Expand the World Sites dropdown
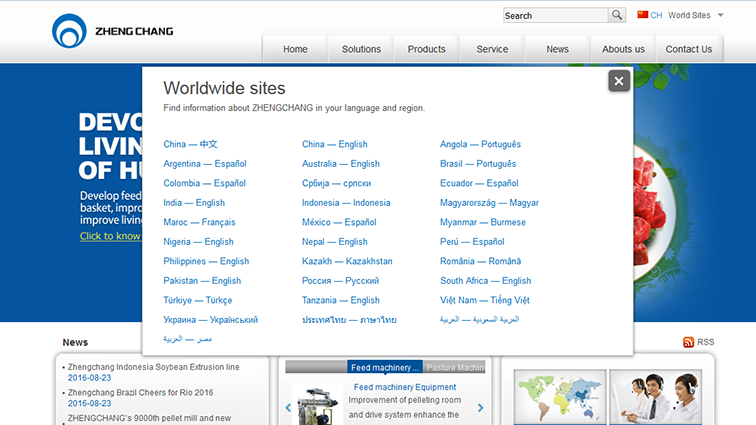The height and width of the screenshot is (425, 756). 720,15
